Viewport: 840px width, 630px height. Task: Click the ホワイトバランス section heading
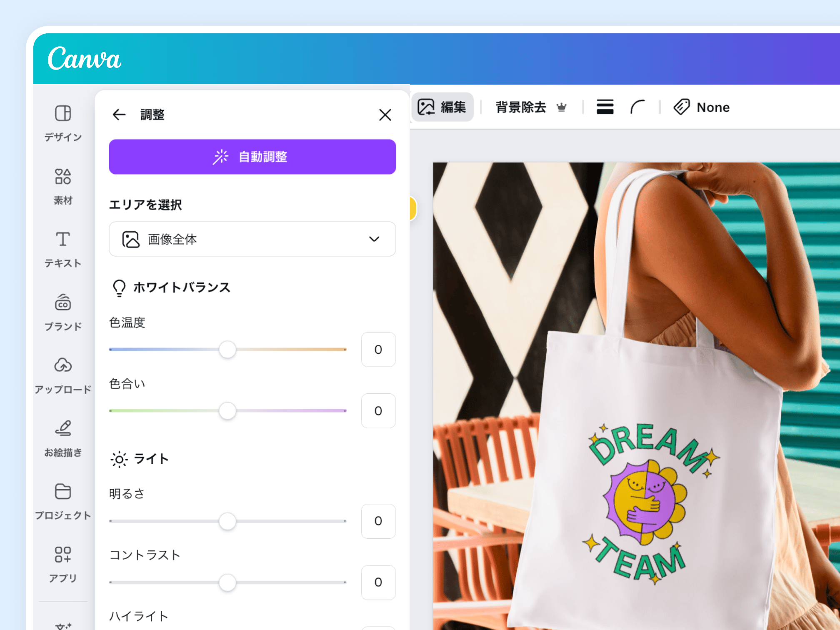tap(172, 287)
